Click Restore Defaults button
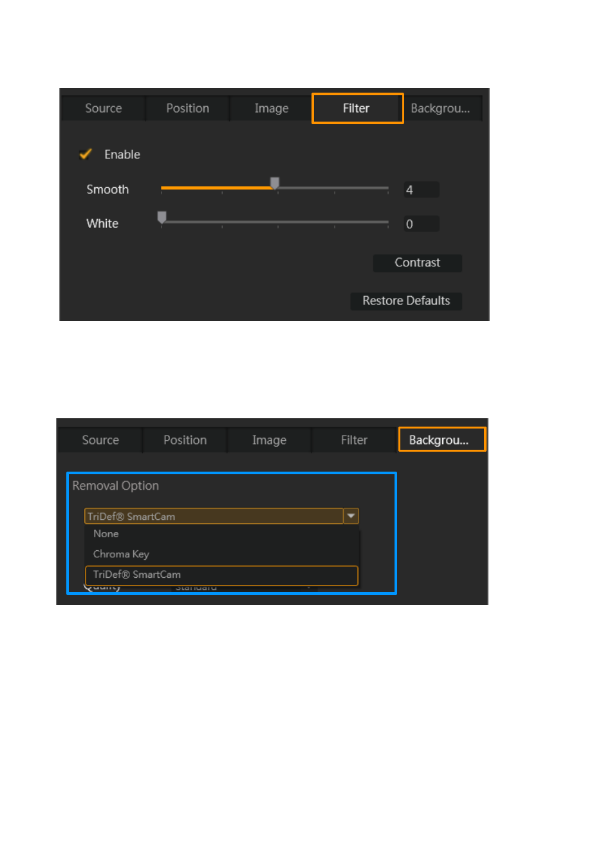This screenshot has height=868, width=614. coord(406,301)
